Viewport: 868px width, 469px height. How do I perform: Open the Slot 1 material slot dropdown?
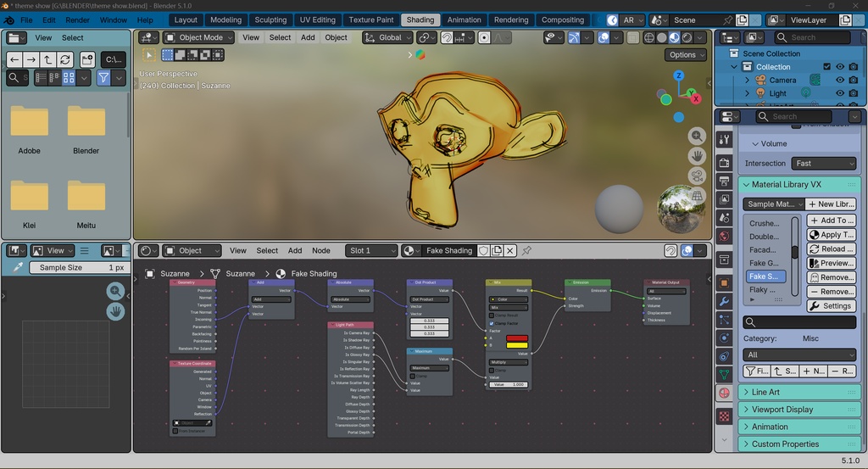tap(371, 251)
